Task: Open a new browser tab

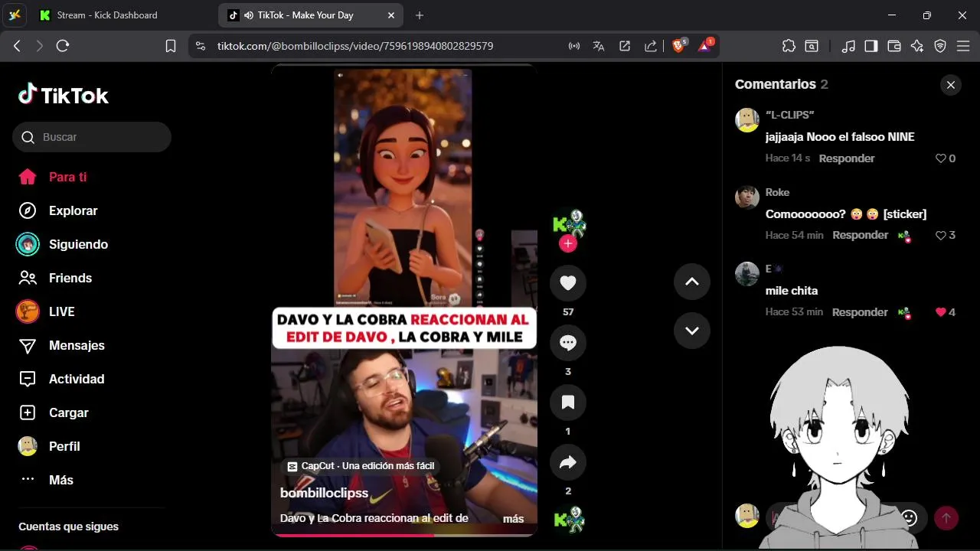Action: [420, 15]
